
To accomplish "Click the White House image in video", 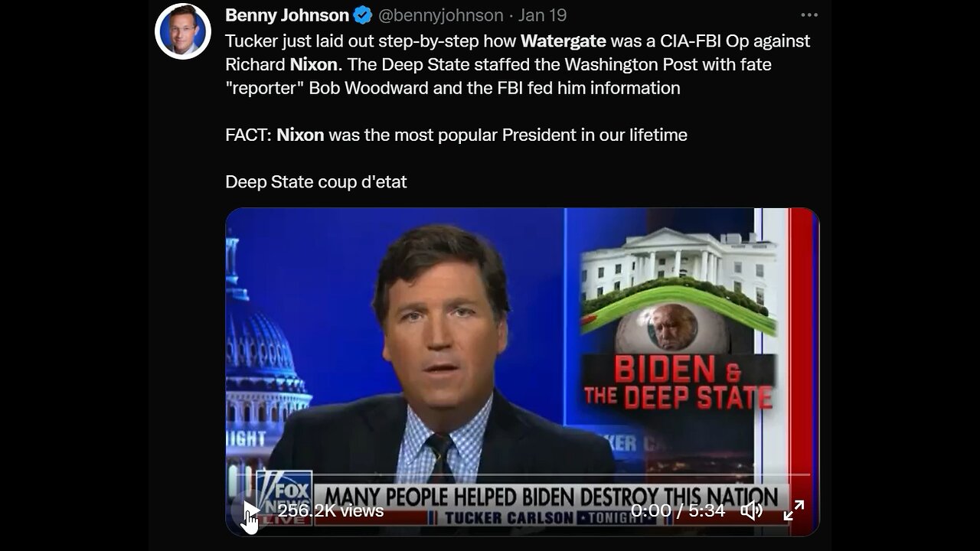I will (x=674, y=264).
